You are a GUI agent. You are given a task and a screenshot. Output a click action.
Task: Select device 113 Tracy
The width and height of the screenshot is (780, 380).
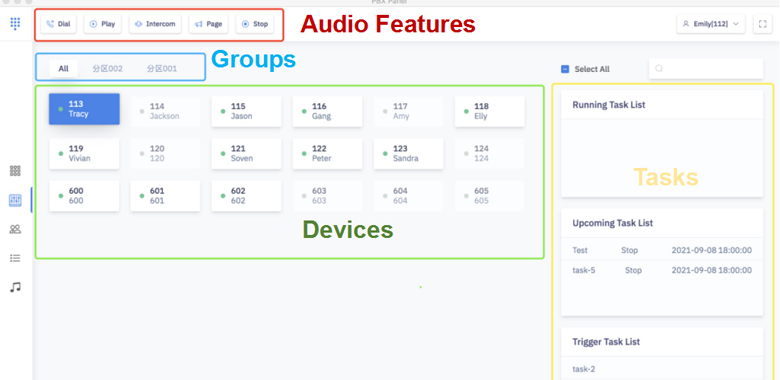84,109
